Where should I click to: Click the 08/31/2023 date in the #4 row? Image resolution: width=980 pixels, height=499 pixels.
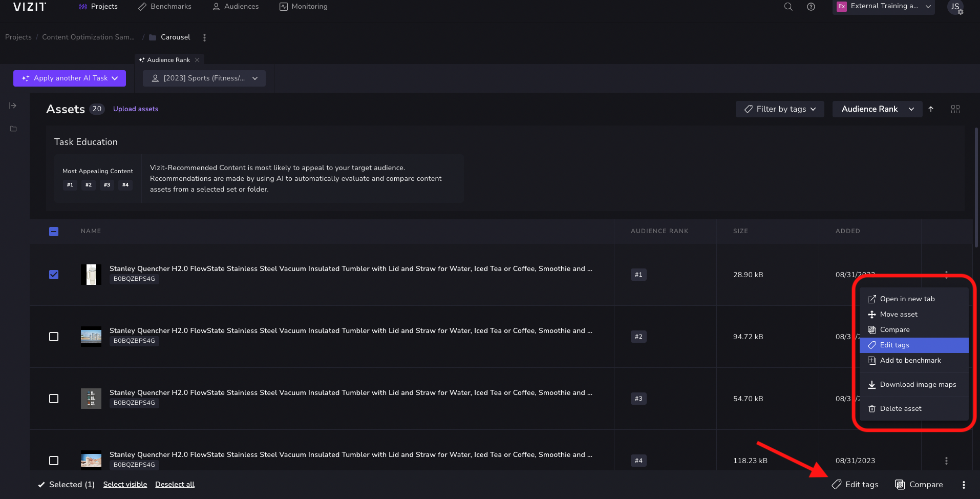(855, 461)
